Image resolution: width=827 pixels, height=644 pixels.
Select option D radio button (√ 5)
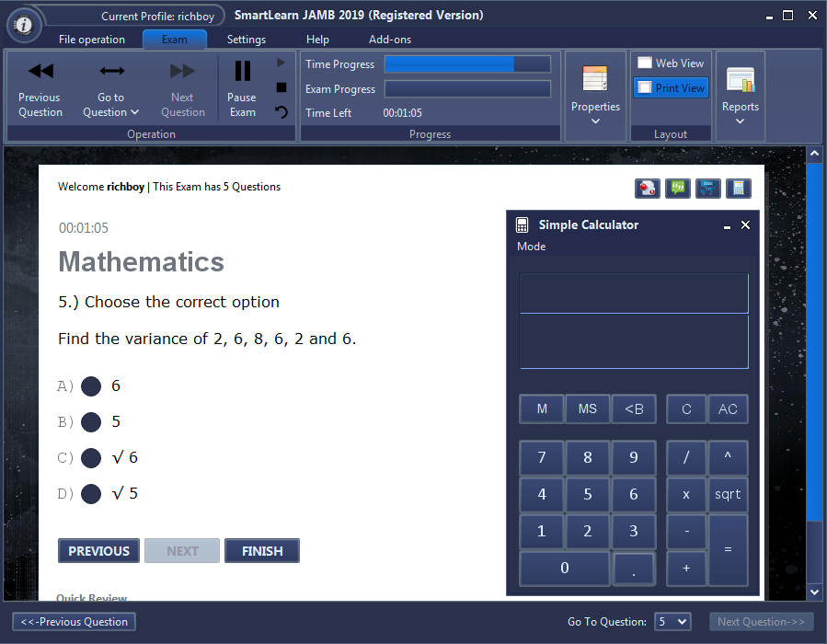[x=91, y=494]
